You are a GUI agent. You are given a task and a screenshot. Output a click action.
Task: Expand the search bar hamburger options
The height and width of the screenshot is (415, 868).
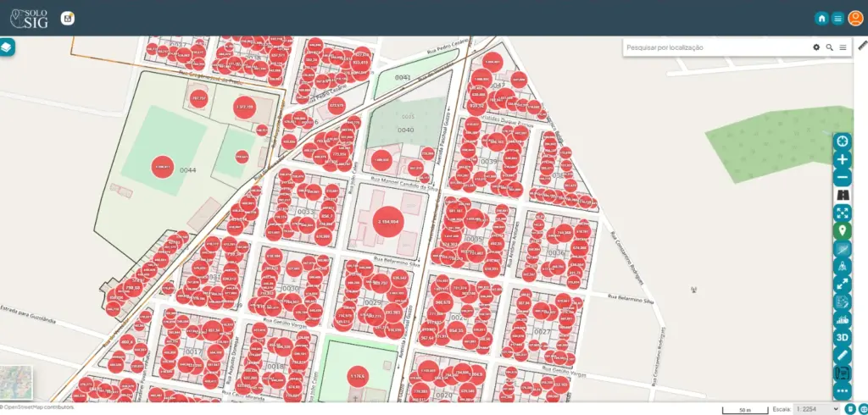tap(843, 47)
